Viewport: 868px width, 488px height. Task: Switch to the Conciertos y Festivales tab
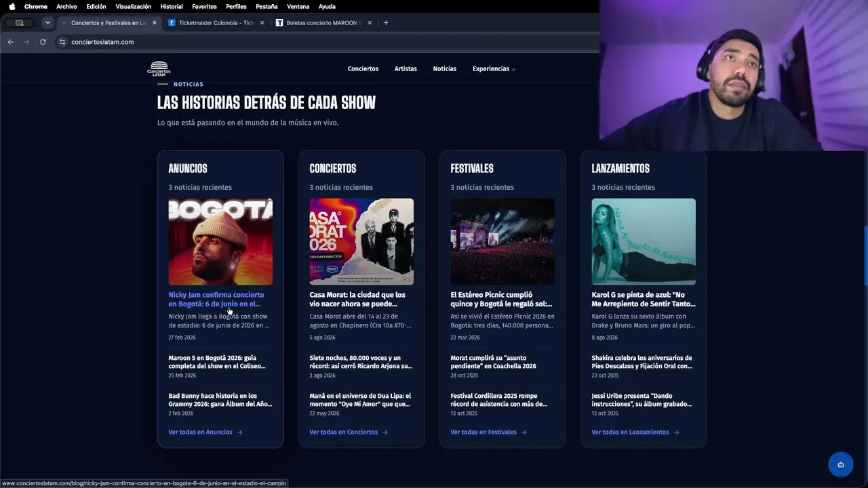108,22
